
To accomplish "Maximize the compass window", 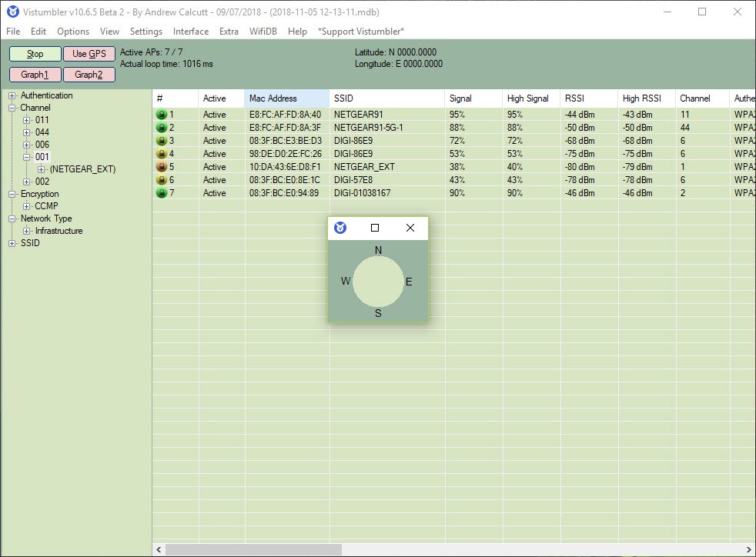I will [375, 228].
